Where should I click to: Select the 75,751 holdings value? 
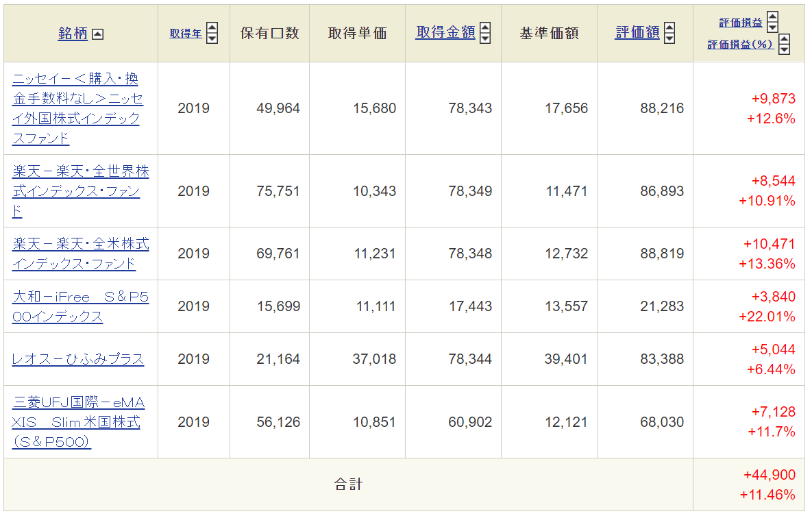[x=278, y=191]
